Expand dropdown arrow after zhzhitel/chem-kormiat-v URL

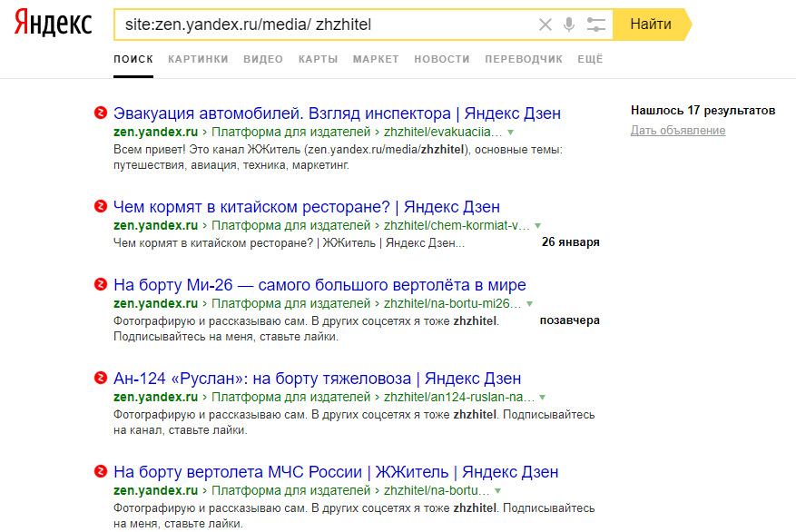[x=537, y=226]
